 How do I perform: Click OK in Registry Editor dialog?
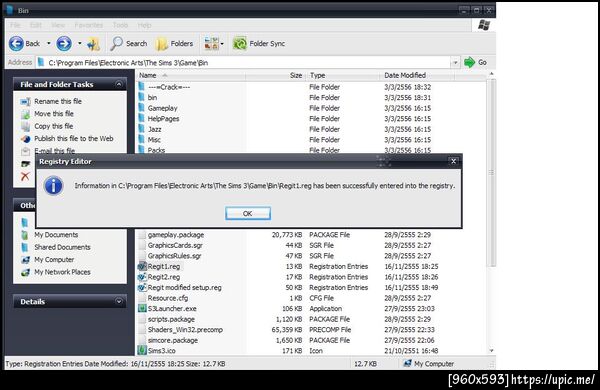coord(248,214)
